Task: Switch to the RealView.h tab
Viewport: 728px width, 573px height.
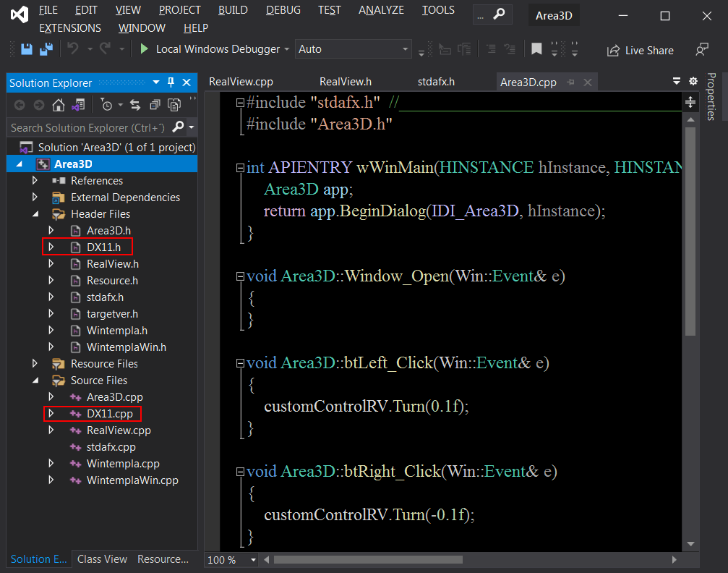Action: 346,82
